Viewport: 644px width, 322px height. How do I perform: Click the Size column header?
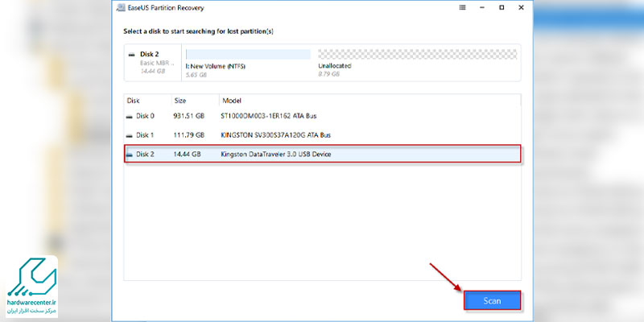(x=180, y=101)
